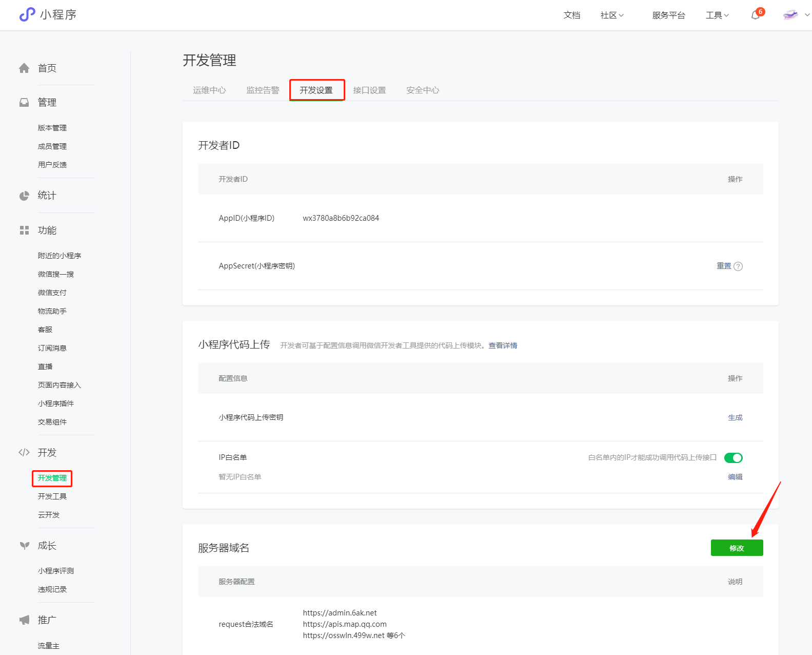Click 编辑 to edit IP whitelist
The width and height of the screenshot is (812, 655).
click(735, 477)
